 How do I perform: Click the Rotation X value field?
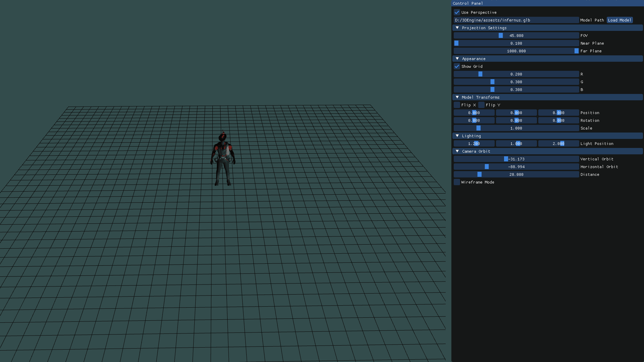474,120
